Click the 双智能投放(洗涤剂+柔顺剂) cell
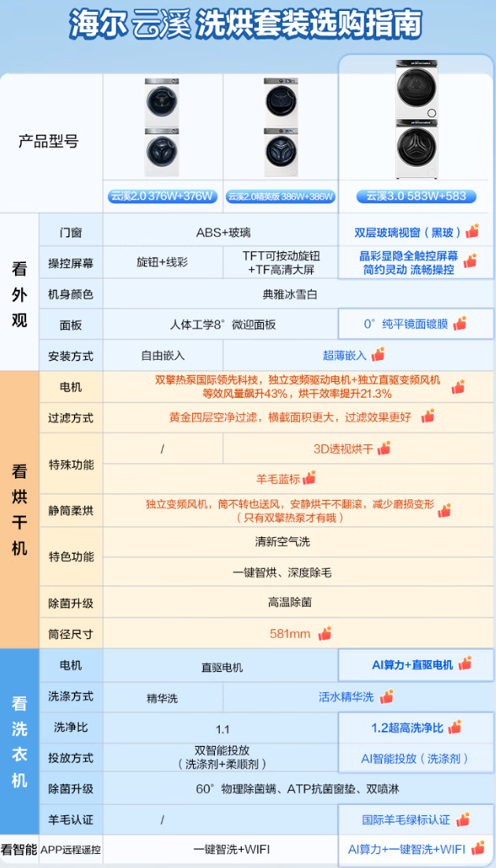Screen dimensions: 496x868 tap(223, 757)
